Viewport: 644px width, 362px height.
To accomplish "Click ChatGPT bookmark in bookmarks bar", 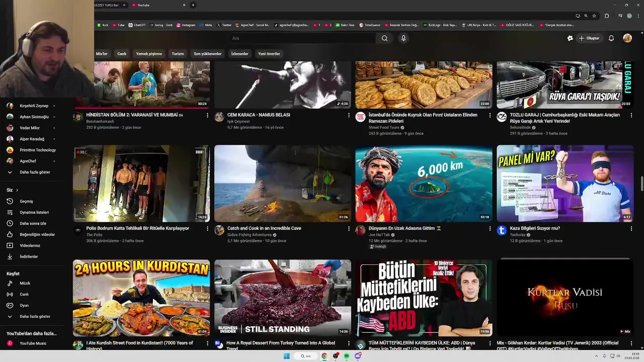I will (137, 25).
